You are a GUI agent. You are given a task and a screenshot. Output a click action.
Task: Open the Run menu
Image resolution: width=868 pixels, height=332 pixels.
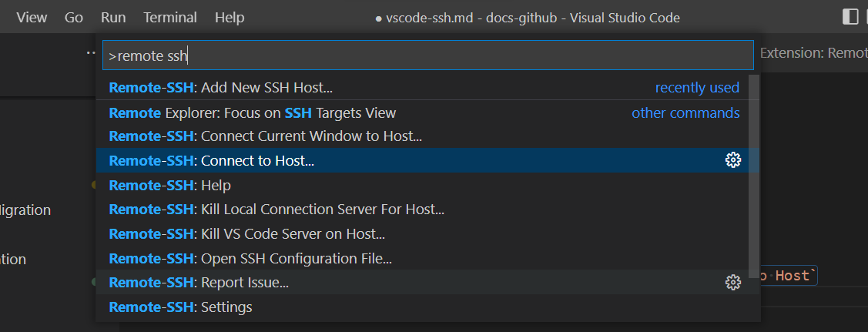tap(113, 18)
